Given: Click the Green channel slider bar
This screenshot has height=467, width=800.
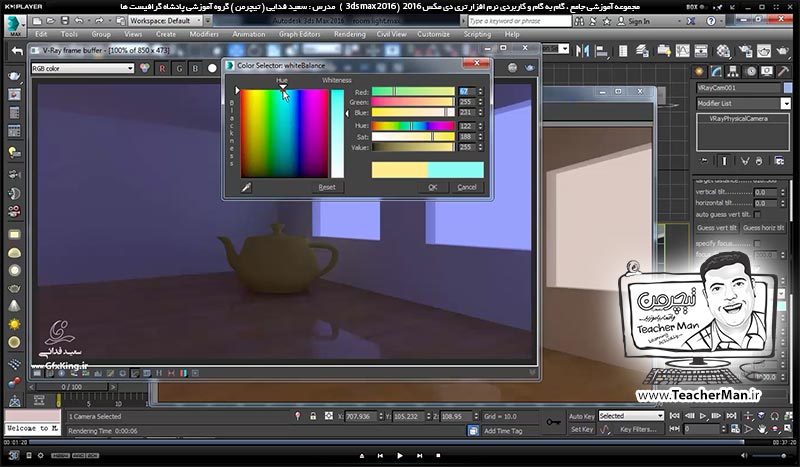Looking at the screenshot, I should coord(413,102).
